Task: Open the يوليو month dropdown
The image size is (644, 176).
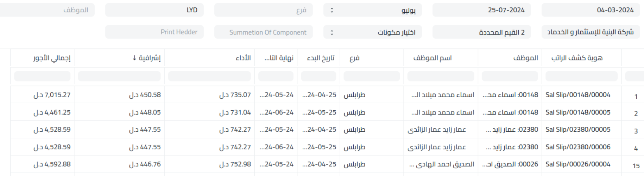Action: tap(372, 10)
